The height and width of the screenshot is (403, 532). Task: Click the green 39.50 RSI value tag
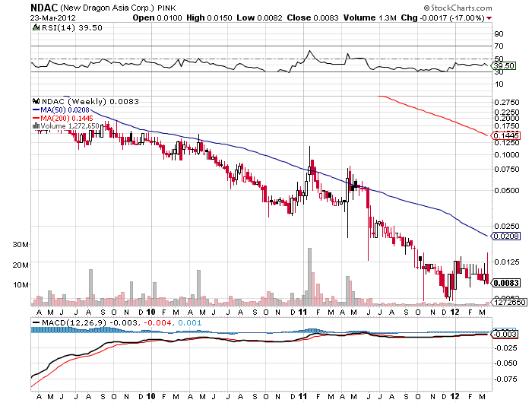coord(503,66)
